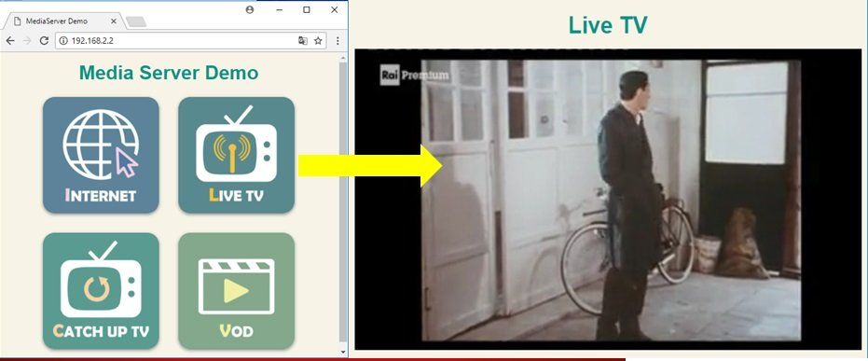Image resolution: width=868 pixels, height=361 pixels.
Task: Open the Live TV tile
Action: (x=237, y=155)
